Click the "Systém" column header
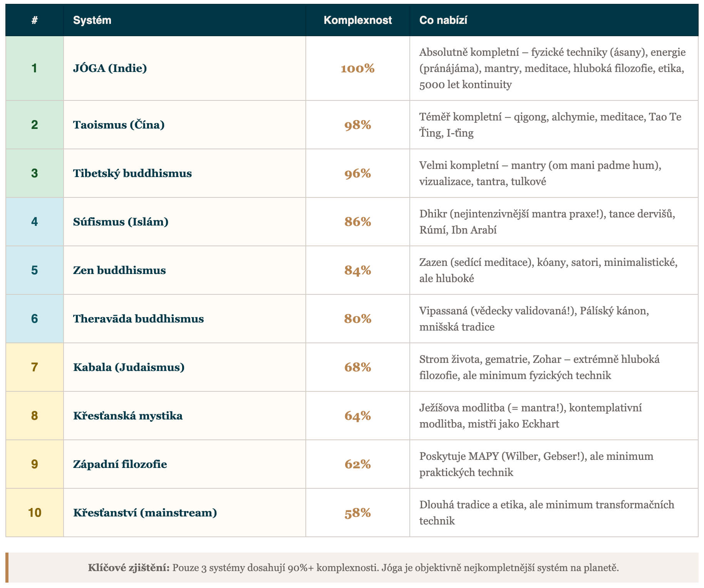Screen dimensions: 704x588 [x=92, y=20]
